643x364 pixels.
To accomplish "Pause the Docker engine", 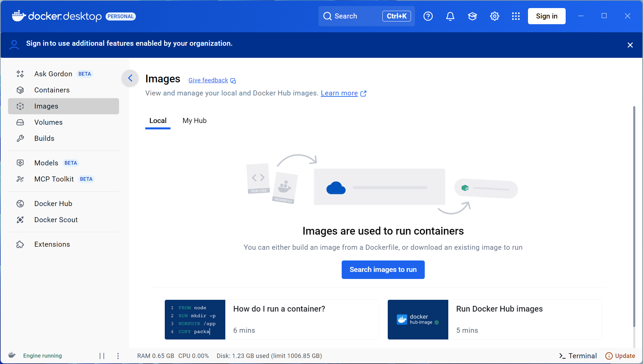I will click(102, 356).
